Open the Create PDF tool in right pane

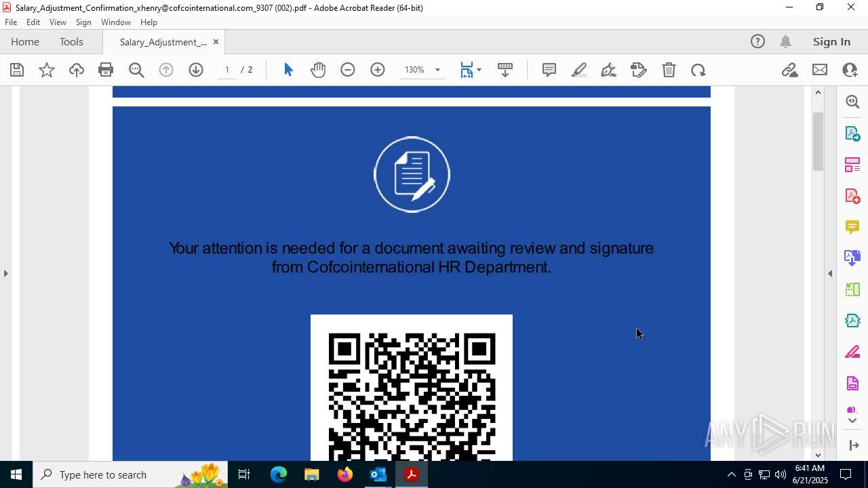coord(852,196)
